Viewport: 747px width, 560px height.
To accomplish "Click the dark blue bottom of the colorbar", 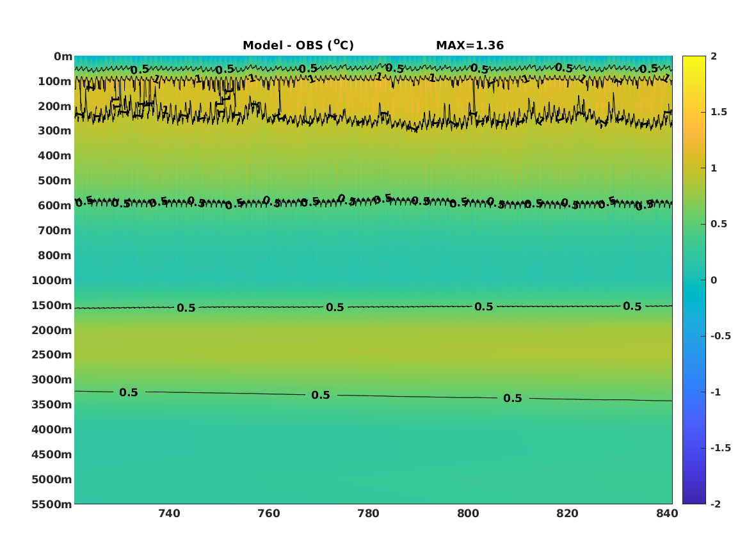I will [x=694, y=500].
